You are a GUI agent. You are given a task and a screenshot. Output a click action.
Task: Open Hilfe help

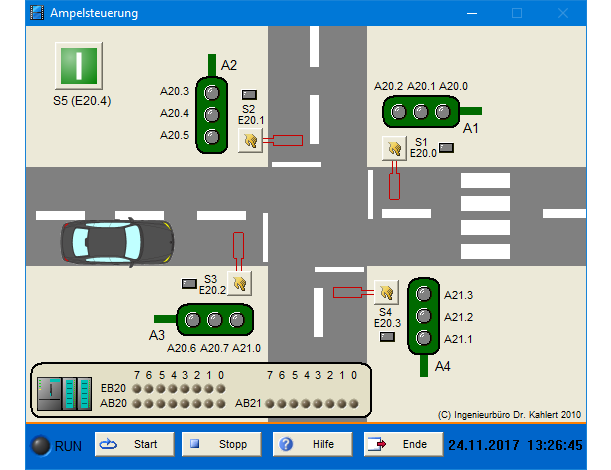coord(313,444)
